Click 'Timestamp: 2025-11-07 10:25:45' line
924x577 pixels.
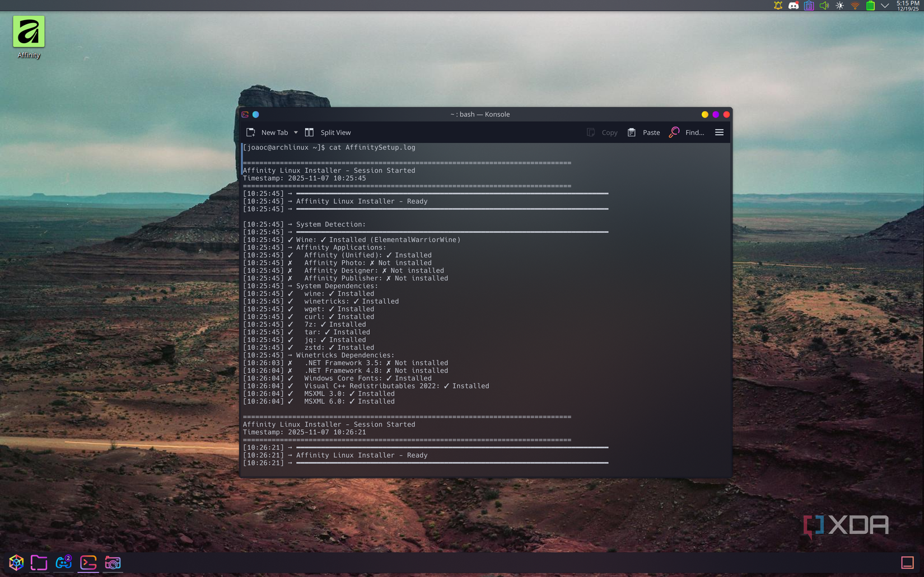tap(304, 179)
